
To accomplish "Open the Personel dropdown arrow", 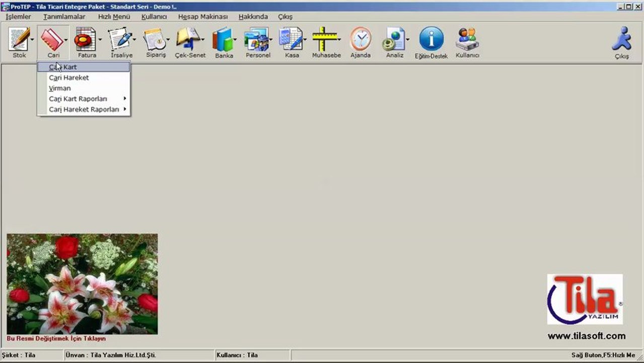I will (271, 39).
